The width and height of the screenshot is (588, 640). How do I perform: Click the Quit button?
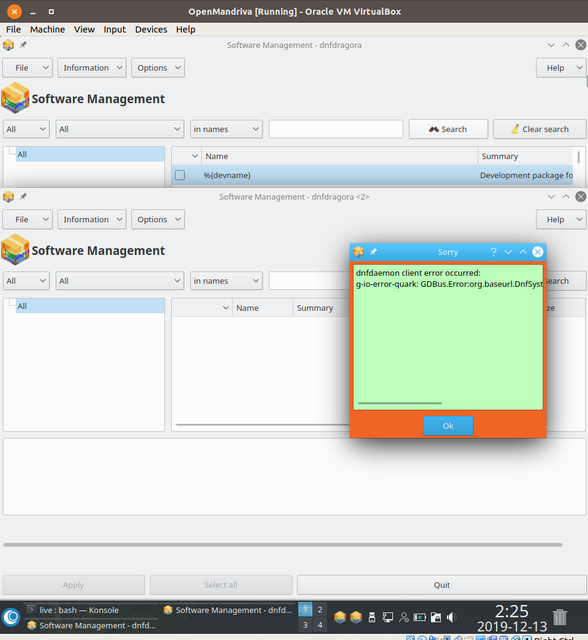click(442, 585)
